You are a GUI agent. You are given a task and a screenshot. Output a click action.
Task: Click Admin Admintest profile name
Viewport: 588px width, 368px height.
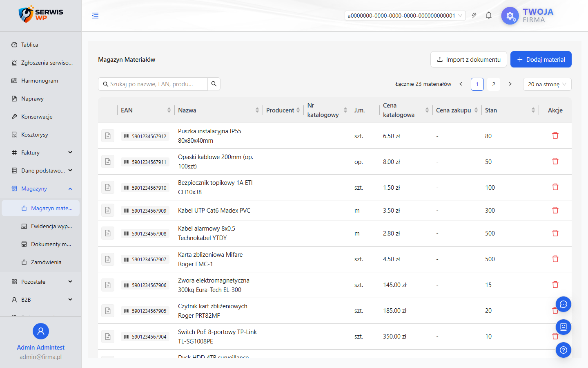pos(41,348)
